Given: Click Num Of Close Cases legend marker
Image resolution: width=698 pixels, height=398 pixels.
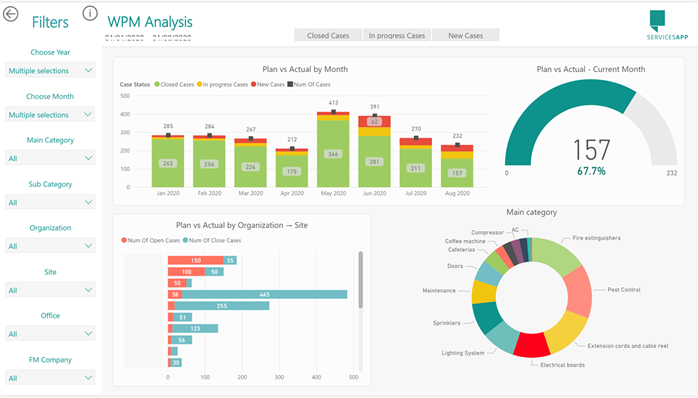Looking at the screenshot, I should [186, 240].
